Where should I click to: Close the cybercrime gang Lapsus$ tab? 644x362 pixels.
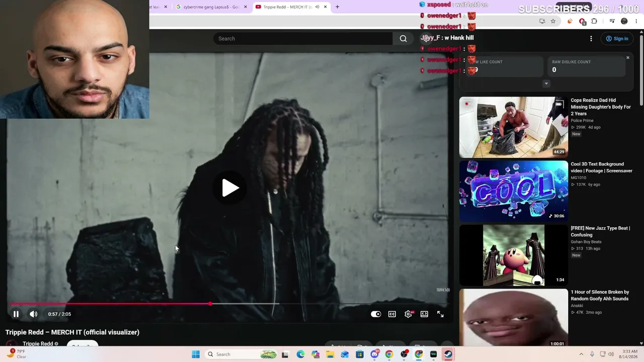(246, 7)
